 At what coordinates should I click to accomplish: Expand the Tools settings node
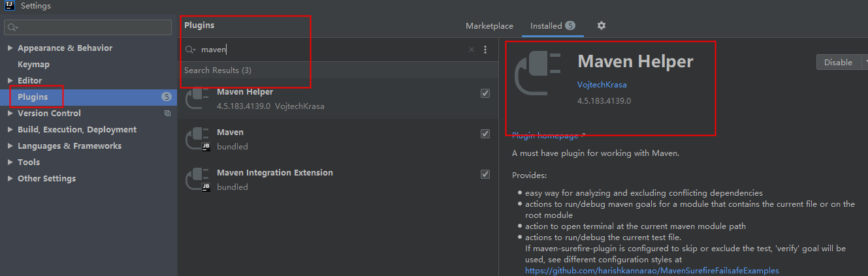[10, 162]
